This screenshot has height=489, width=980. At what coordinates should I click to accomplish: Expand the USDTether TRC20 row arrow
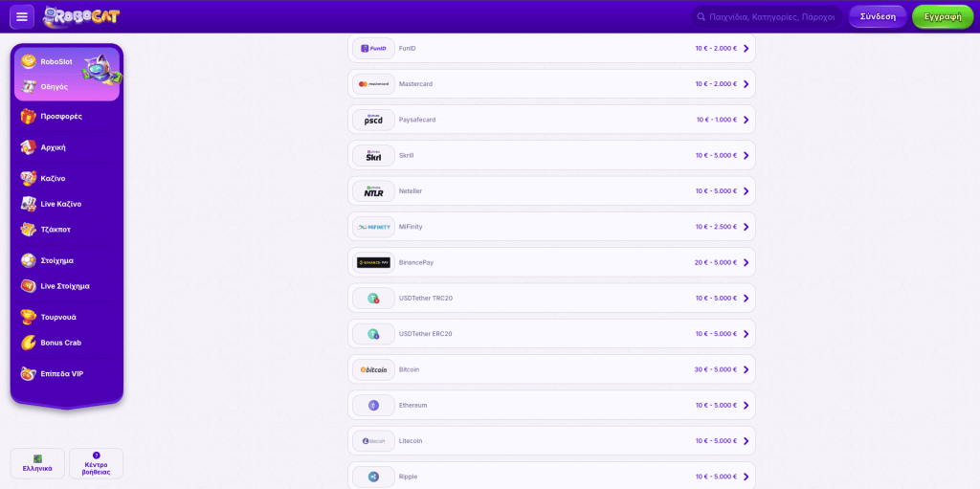click(746, 299)
